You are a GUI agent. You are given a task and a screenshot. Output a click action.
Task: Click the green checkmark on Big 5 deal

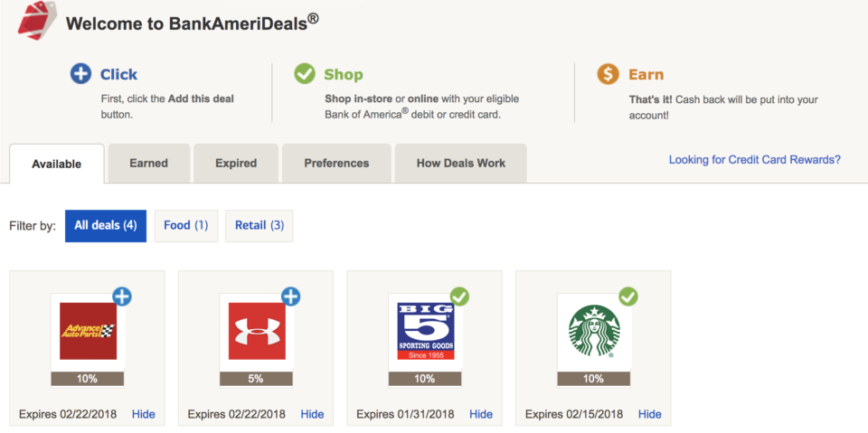pos(459,297)
